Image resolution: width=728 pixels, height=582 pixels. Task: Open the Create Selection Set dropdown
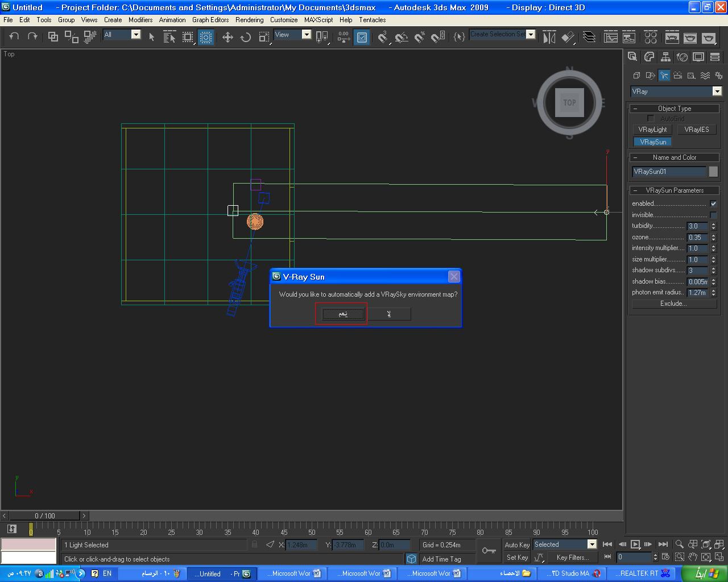pos(503,34)
